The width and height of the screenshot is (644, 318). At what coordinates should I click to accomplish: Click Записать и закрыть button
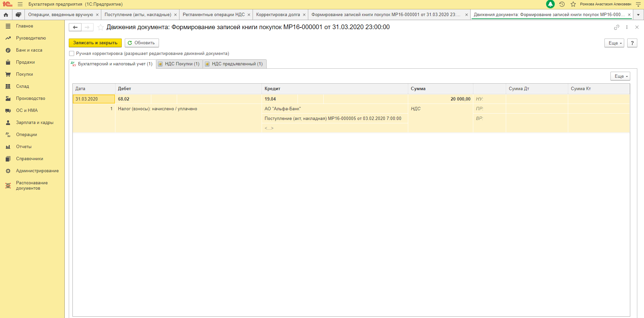pos(95,43)
